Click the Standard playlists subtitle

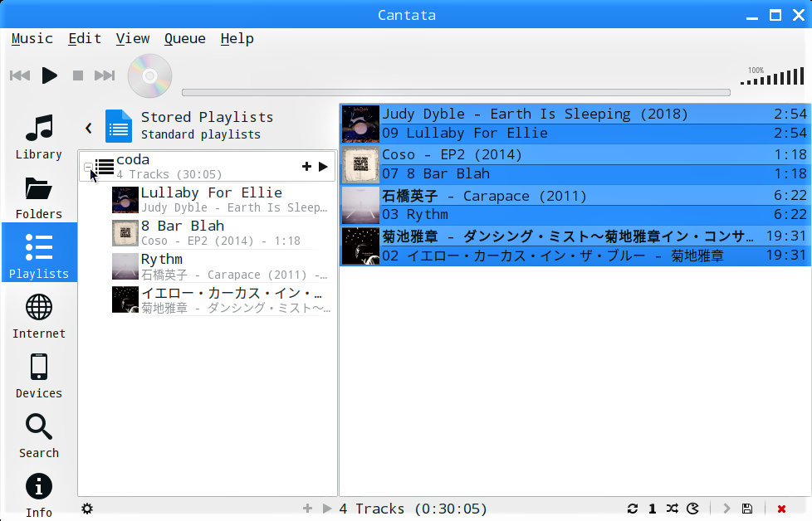201,134
